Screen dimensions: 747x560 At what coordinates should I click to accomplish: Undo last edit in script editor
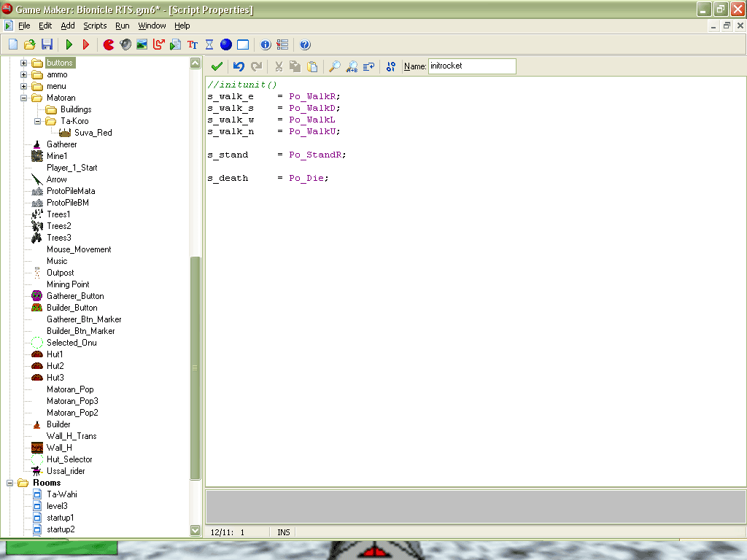click(x=239, y=66)
